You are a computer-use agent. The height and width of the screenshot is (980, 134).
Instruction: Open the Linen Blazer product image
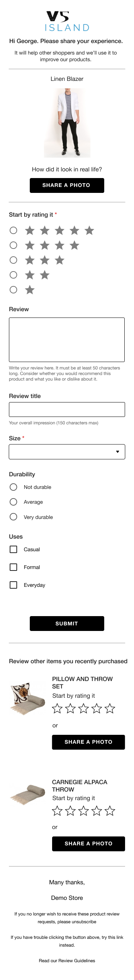tap(67, 123)
